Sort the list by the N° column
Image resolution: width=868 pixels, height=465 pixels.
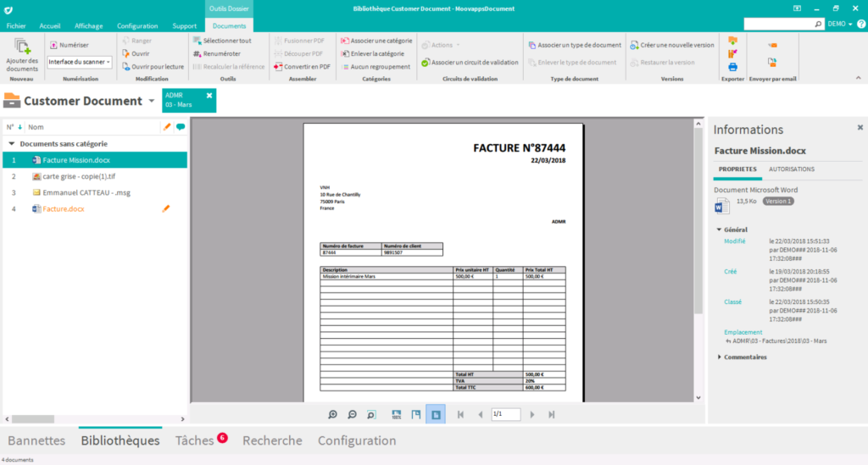[14, 127]
